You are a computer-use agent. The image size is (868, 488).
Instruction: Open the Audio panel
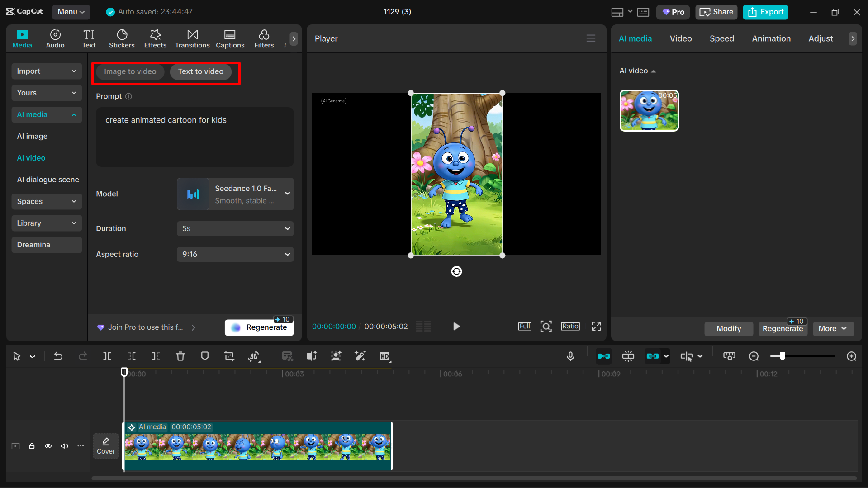tap(55, 38)
